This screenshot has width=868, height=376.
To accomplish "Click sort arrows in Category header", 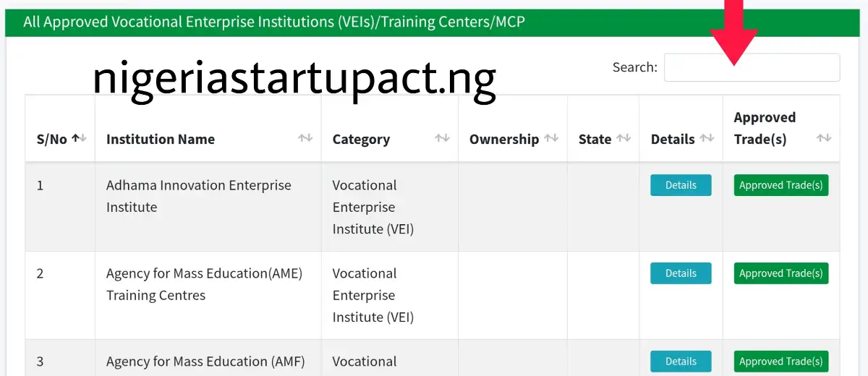I will tap(442, 138).
